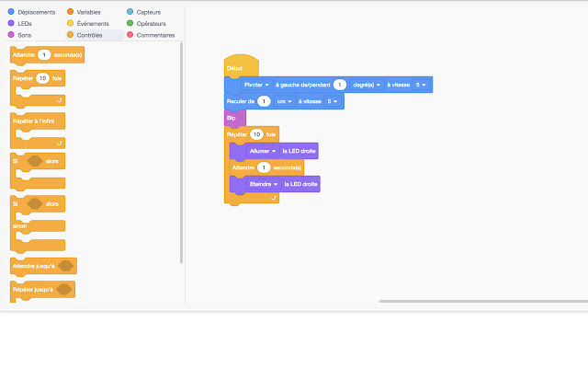Click the green Opérateurs color dot
Viewport: 588px width, 368px height.
[x=130, y=23]
